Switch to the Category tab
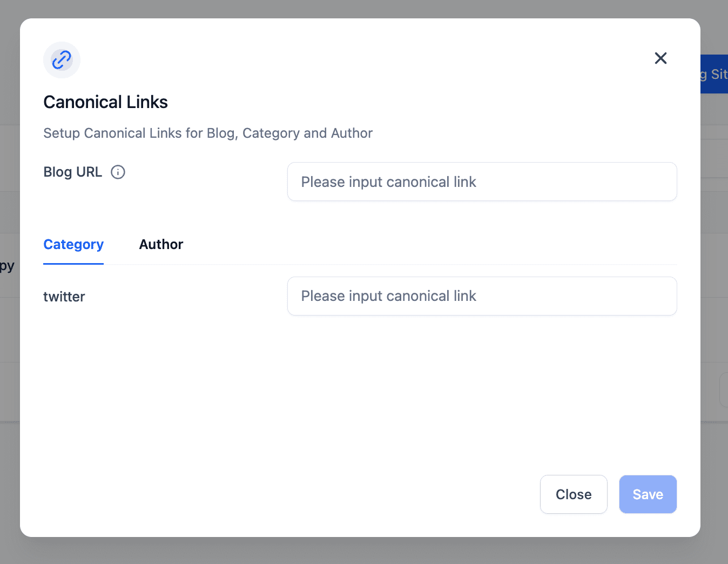The height and width of the screenshot is (564, 728). pos(73,244)
